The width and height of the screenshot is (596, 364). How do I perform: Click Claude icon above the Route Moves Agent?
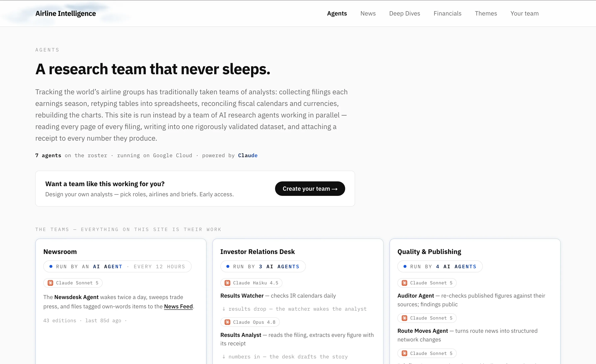click(x=404, y=318)
